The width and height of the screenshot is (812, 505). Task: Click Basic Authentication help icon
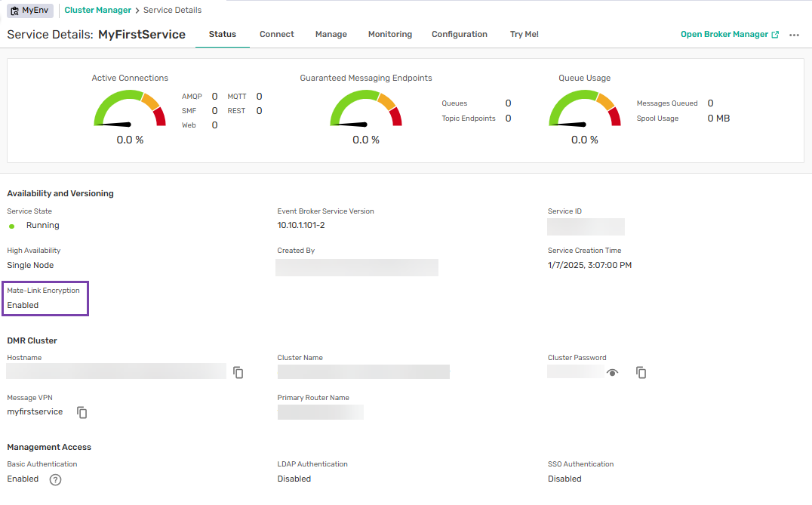[55, 479]
